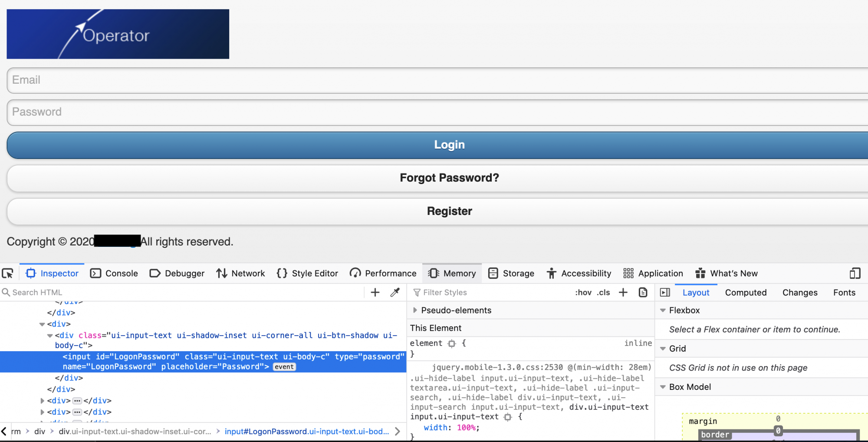Click the Operator logo image

tap(118, 34)
